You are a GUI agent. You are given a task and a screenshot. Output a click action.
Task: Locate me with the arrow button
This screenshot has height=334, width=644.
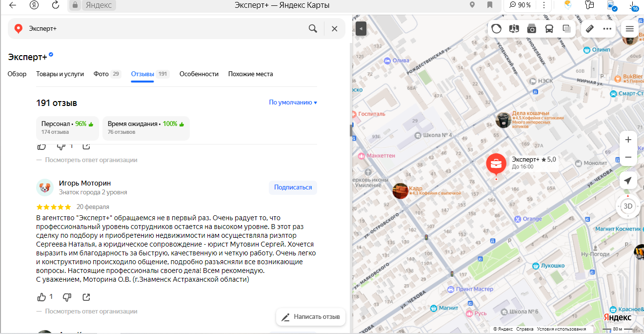coord(628,181)
